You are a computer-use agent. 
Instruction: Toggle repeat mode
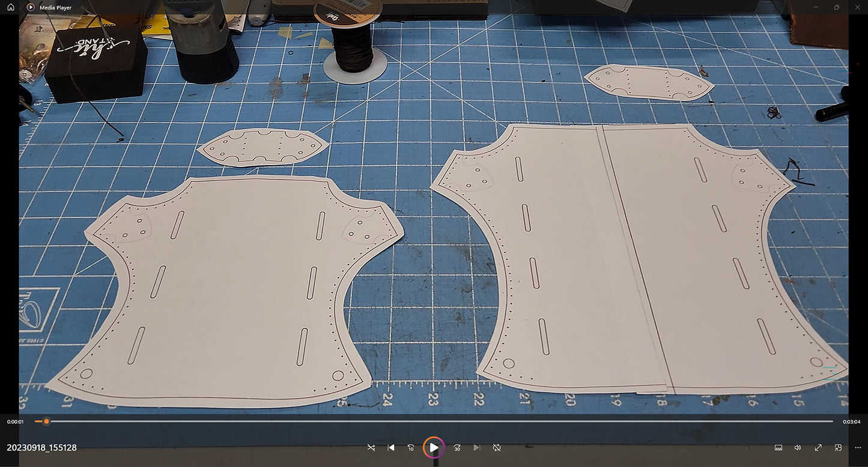click(497, 448)
